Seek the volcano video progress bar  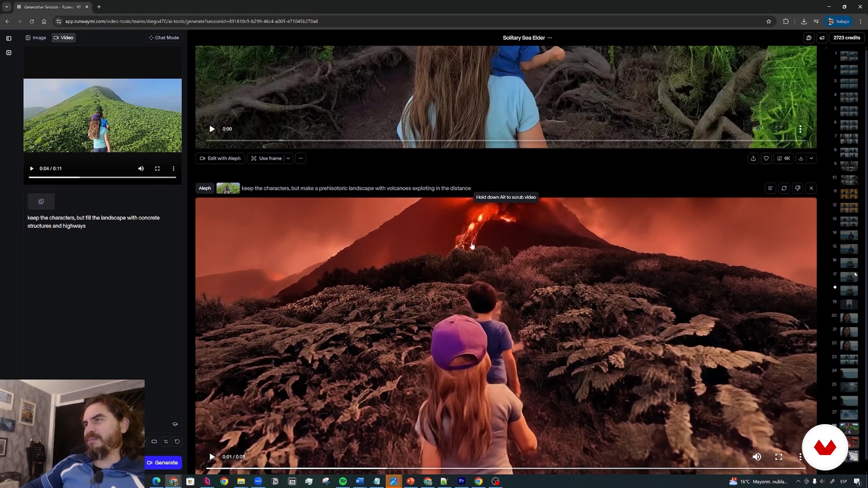tap(506, 469)
